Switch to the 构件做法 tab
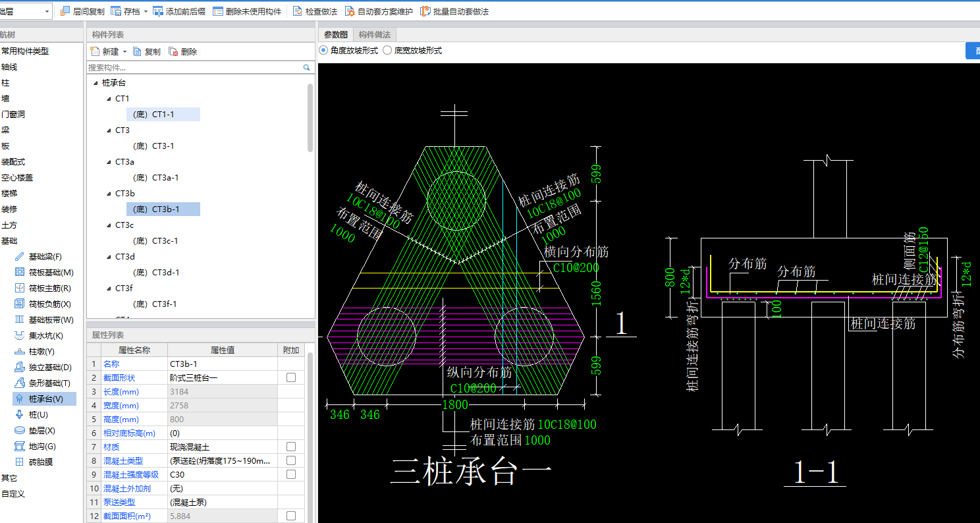Viewport: 980px width, 523px height. click(x=375, y=34)
